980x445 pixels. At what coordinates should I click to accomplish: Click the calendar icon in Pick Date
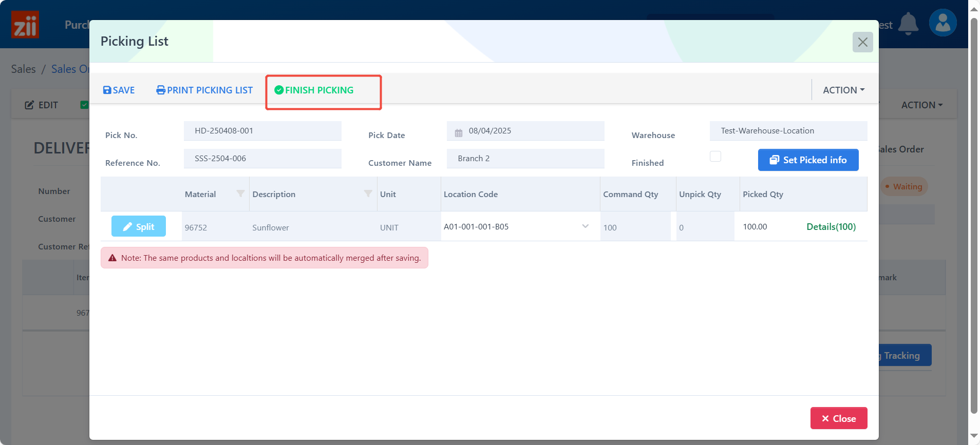tap(459, 131)
